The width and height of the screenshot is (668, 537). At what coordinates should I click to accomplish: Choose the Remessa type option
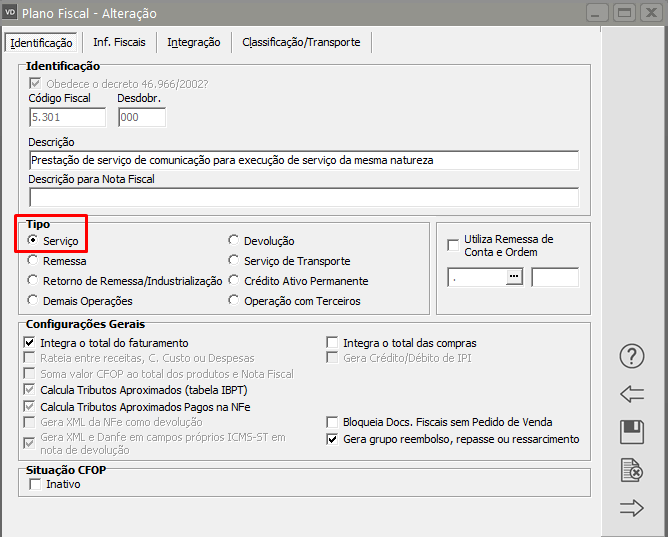click(35, 261)
